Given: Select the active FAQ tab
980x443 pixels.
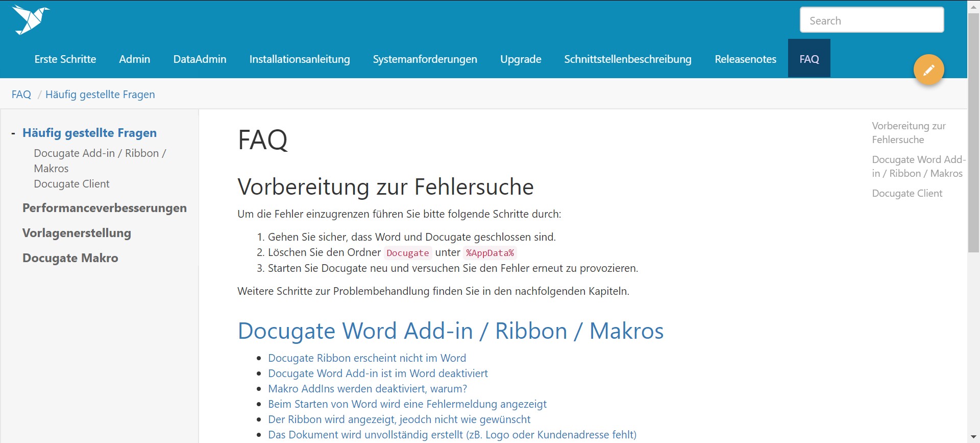Looking at the screenshot, I should [x=809, y=59].
